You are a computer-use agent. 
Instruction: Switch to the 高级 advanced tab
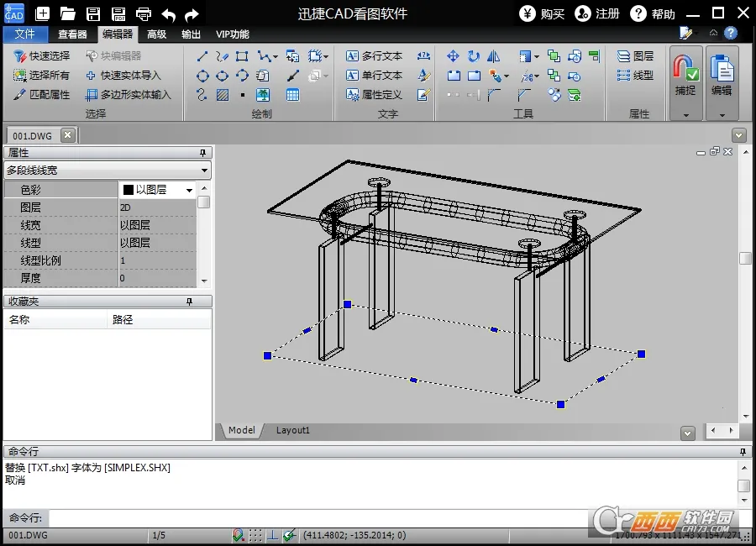click(157, 34)
